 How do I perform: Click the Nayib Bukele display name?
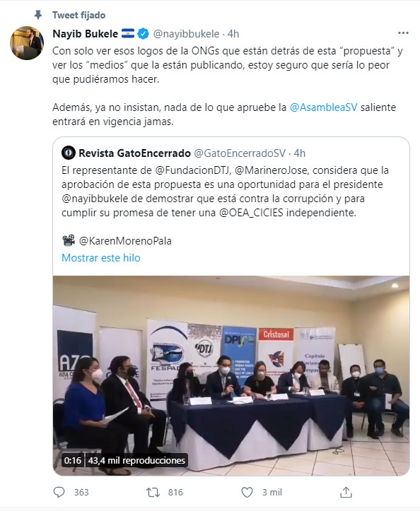[86, 33]
